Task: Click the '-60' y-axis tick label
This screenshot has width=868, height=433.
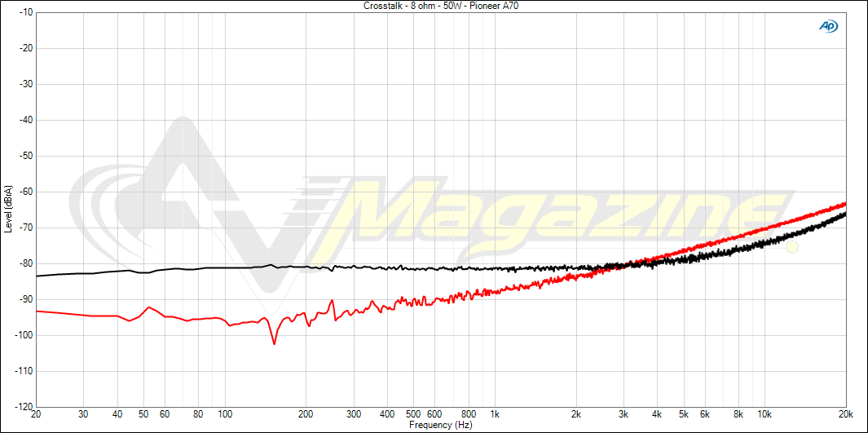Action: [x=25, y=192]
